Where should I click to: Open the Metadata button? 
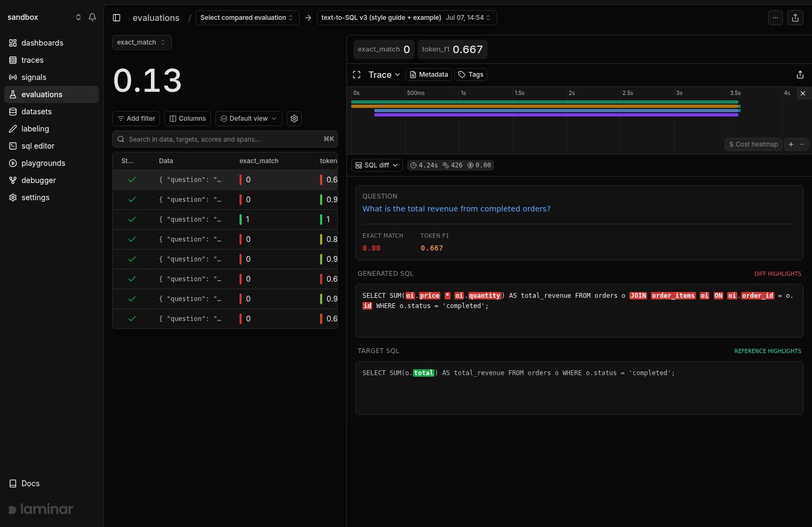tap(429, 75)
